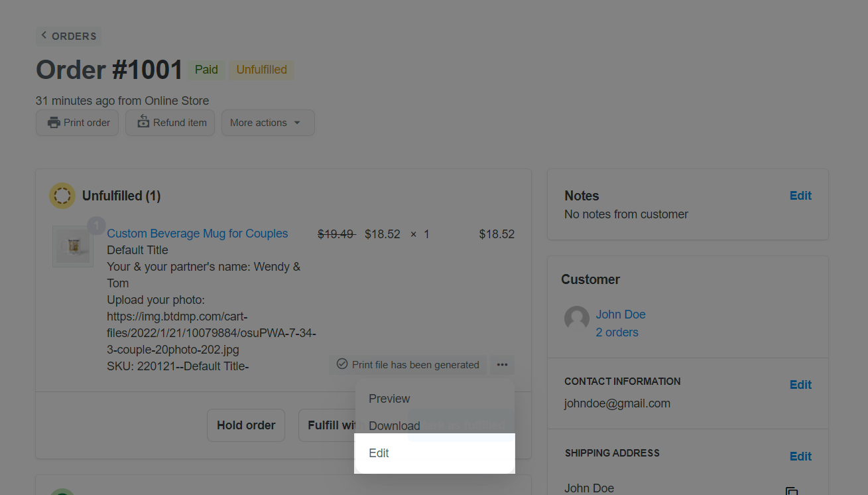Click the Print order button
The height and width of the screenshot is (495, 868).
click(x=78, y=123)
